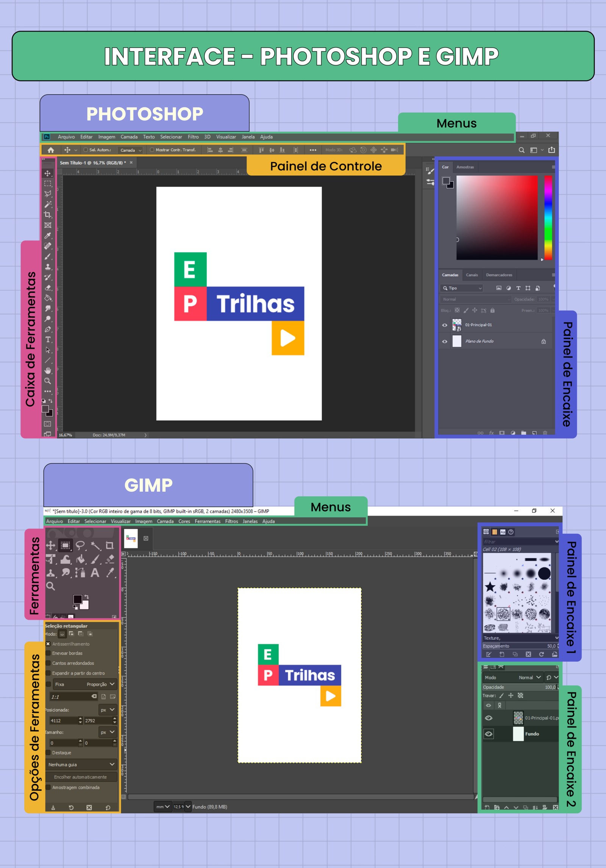Click the 4112 position input field in GIMP

pyautogui.click(x=64, y=721)
